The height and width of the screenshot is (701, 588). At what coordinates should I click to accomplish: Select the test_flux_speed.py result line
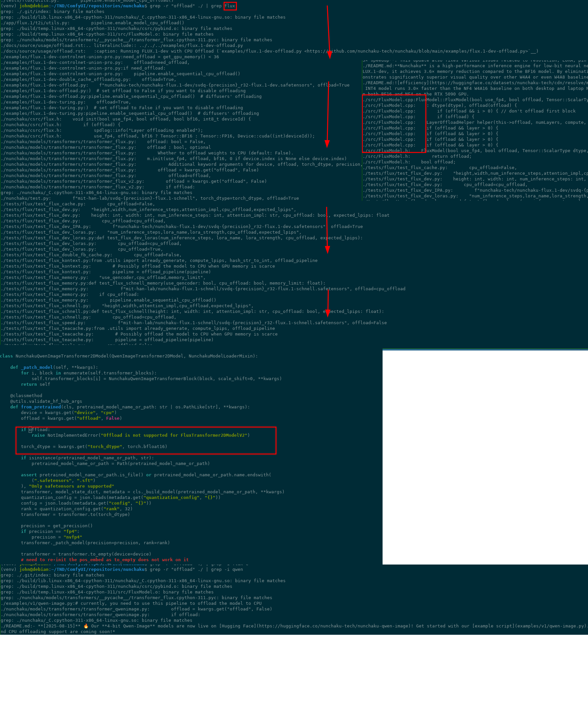coord(194,323)
